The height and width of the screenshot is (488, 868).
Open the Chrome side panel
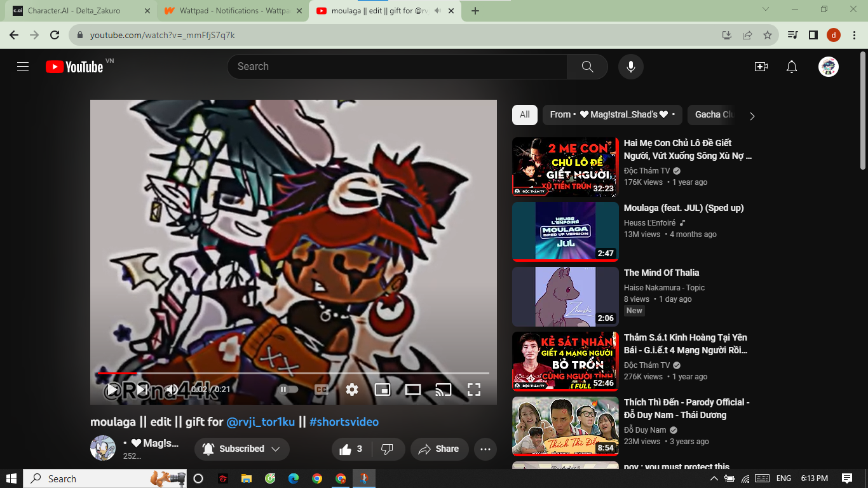[813, 35]
